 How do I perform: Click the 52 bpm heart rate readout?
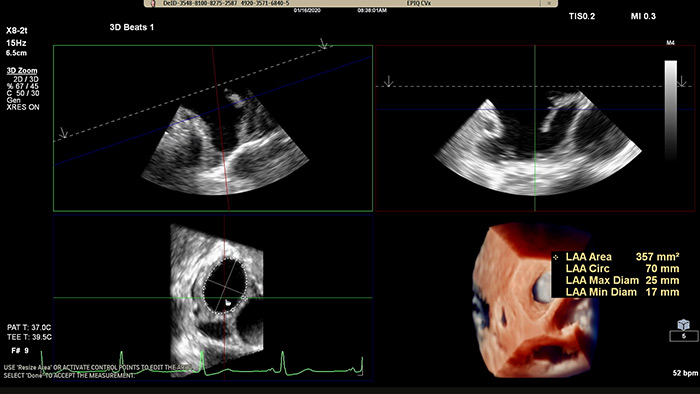(685, 373)
